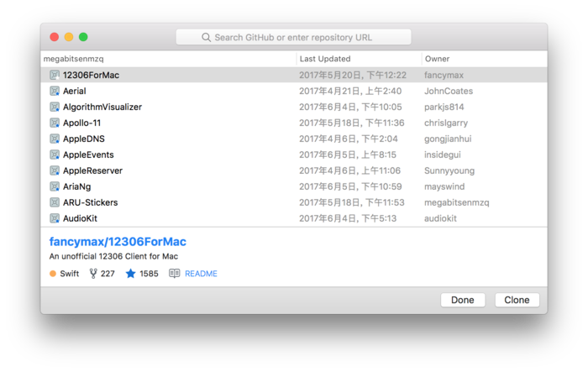The height and width of the screenshot is (372, 588).
Task: Click the Swift language label
Action: click(70, 274)
